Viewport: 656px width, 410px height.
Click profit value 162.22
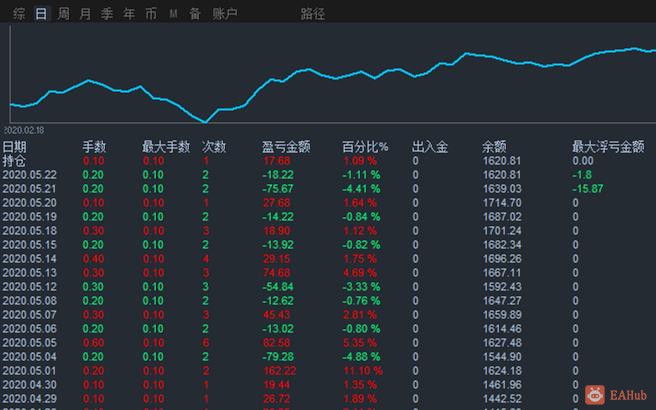tap(279, 371)
